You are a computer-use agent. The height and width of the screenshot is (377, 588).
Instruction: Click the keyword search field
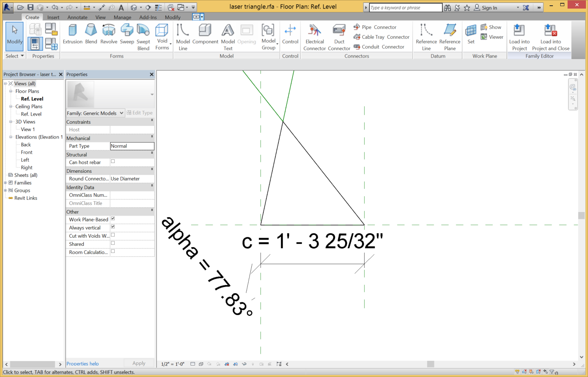click(405, 8)
